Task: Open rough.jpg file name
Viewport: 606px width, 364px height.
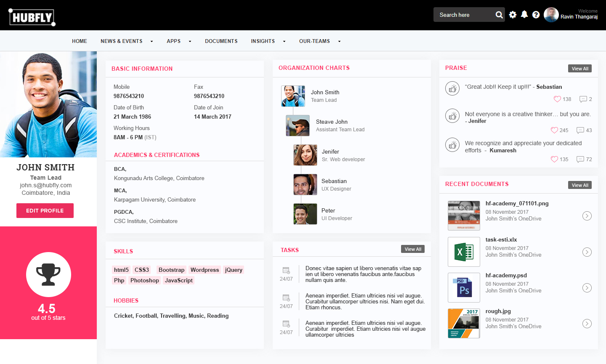Action: pyautogui.click(x=498, y=311)
